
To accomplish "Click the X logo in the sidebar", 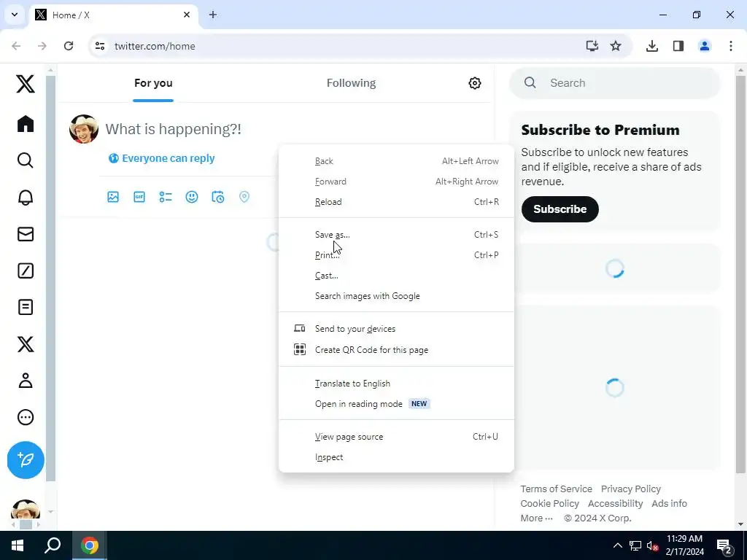I will click(26, 84).
